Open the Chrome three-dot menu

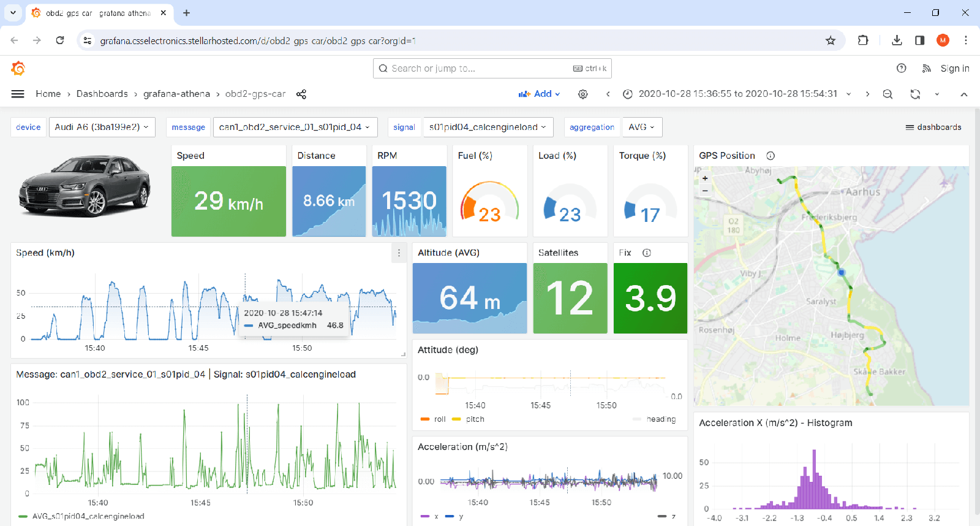coord(966,40)
